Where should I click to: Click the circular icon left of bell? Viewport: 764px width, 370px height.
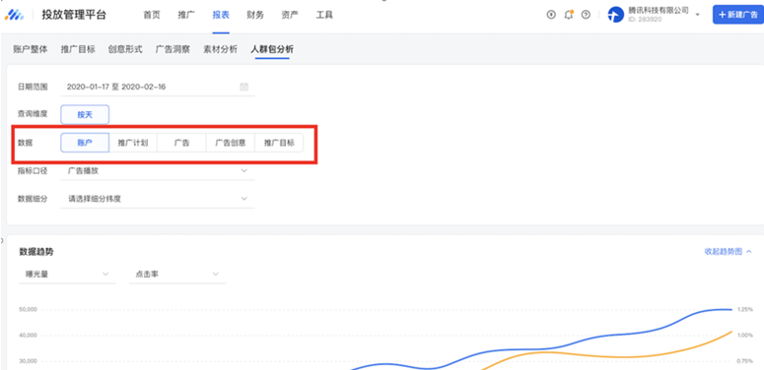click(551, 15)
